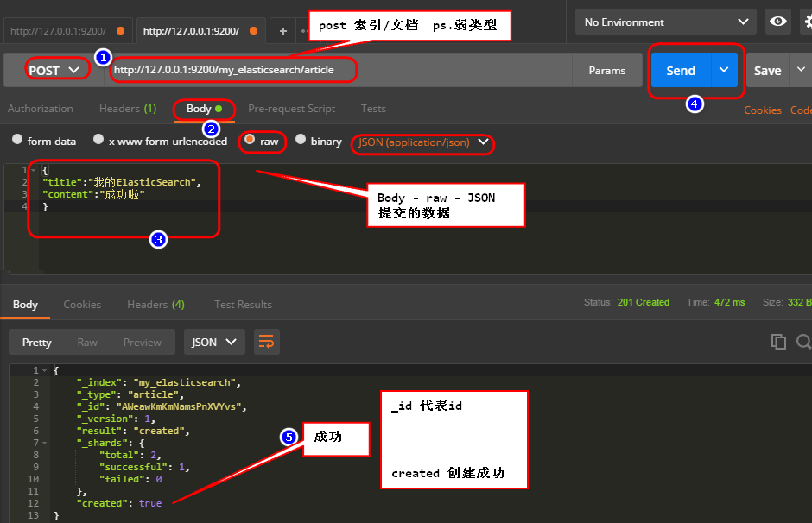Open response Headers (4) tab
The height and width of the screenshot is (523, 812).
coord(155,304)
